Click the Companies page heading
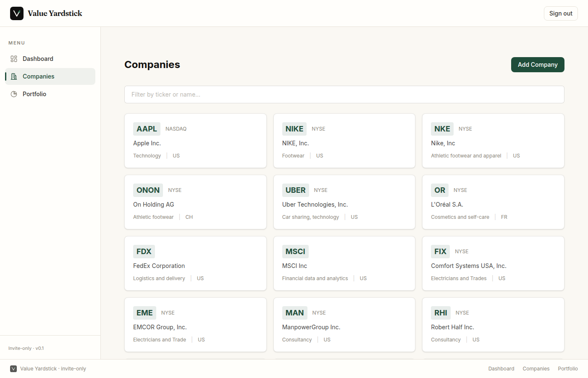The height and width of the screenshot is (378, 588). 152,65
